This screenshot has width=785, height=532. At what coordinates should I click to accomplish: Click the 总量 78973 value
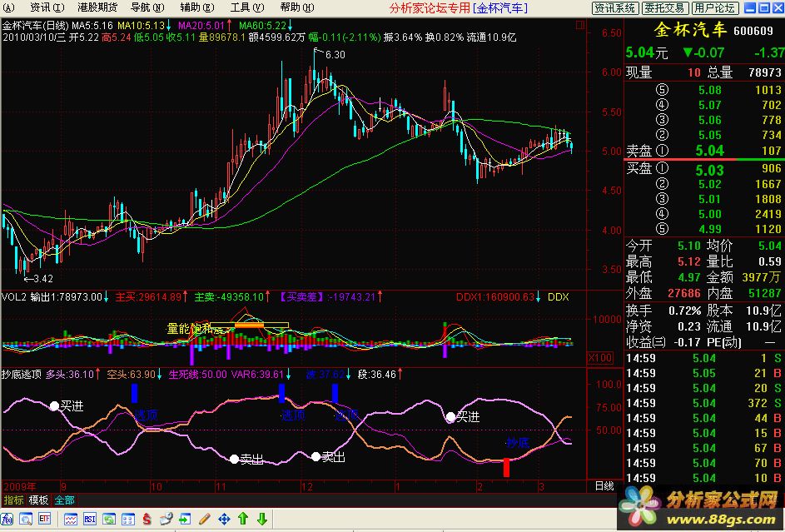(764, 72)
